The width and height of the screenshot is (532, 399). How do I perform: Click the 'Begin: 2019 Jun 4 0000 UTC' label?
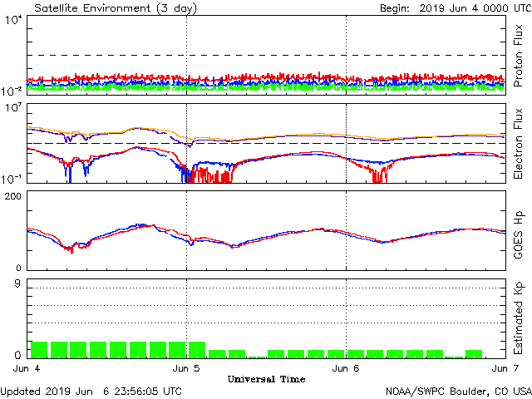click(456, 8)
